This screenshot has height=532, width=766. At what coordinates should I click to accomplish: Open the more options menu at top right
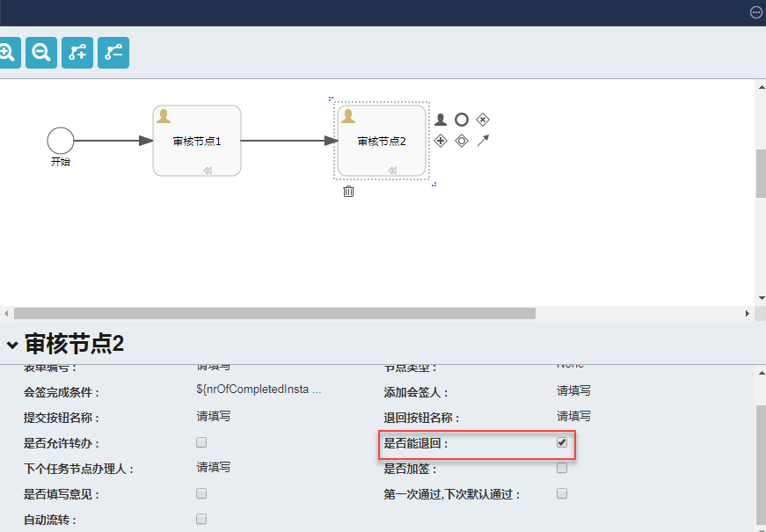[x=755, y=12]
